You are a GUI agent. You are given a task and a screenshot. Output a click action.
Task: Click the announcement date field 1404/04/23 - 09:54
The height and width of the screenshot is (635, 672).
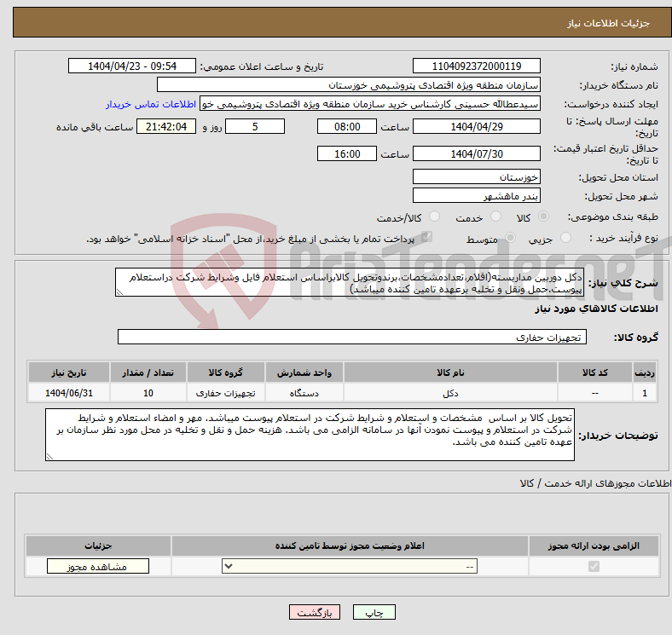tap(132, 66)
